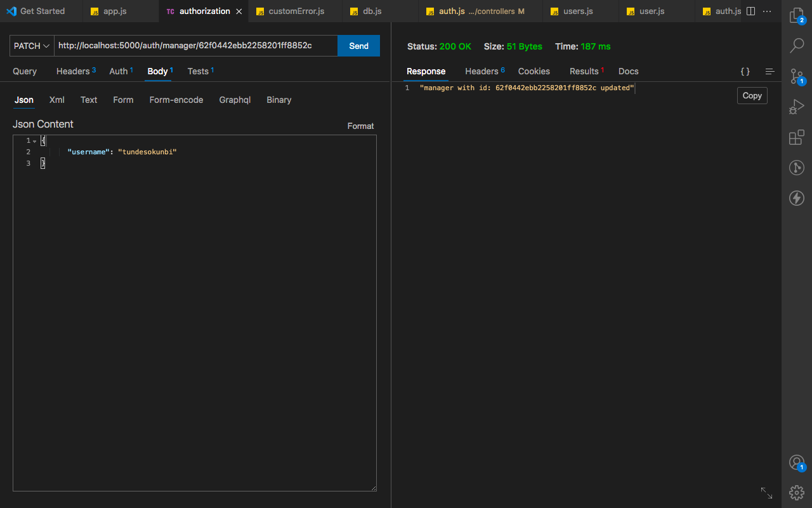Image resolution: width=812 pixels, height=508 pixels.
Task: Open the Search view
Action: click(797, 45)
